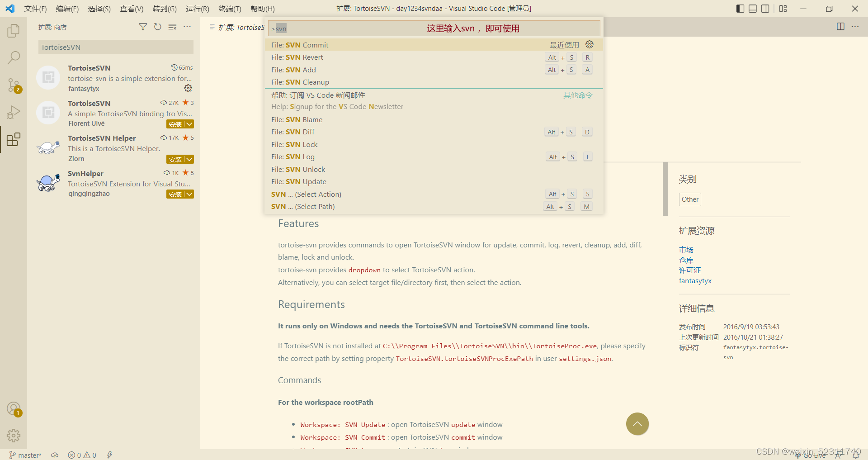
Task: Open the 选择(S) menu
Action: click(99, 9)
